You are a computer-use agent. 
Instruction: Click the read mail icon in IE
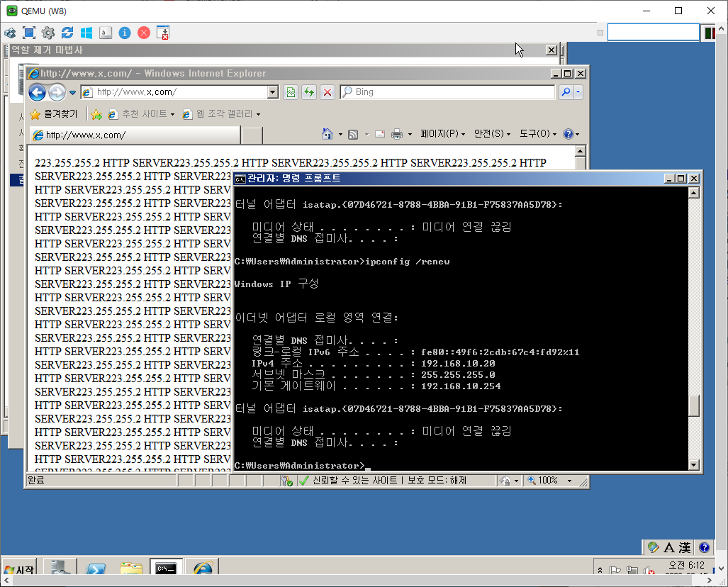[x=380, y=134]
